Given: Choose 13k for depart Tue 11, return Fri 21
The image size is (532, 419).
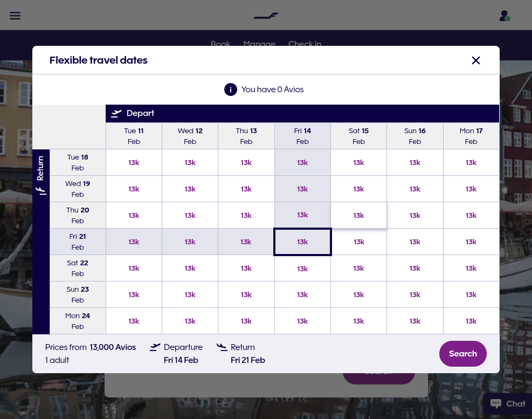Looking at the screenshot, I should coord(134,242).
